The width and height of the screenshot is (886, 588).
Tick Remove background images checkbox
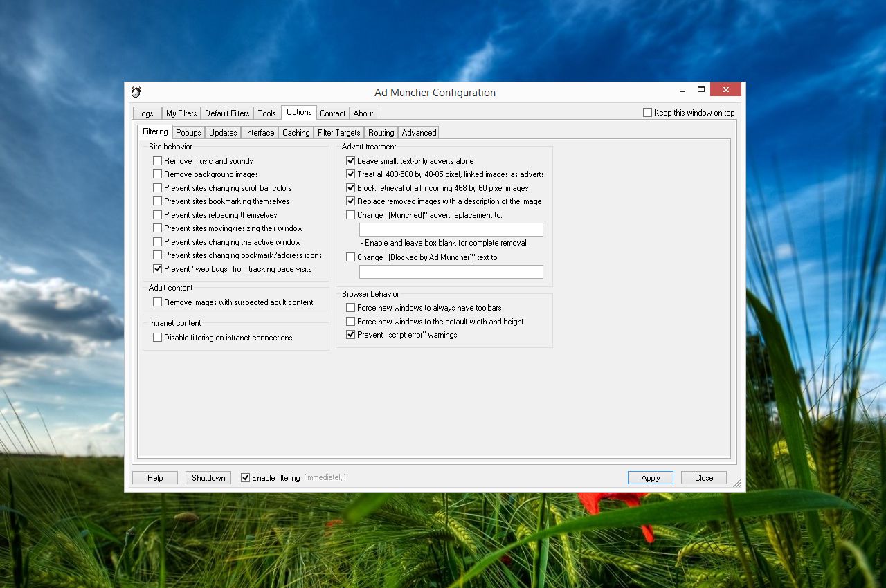click(158, 174)
